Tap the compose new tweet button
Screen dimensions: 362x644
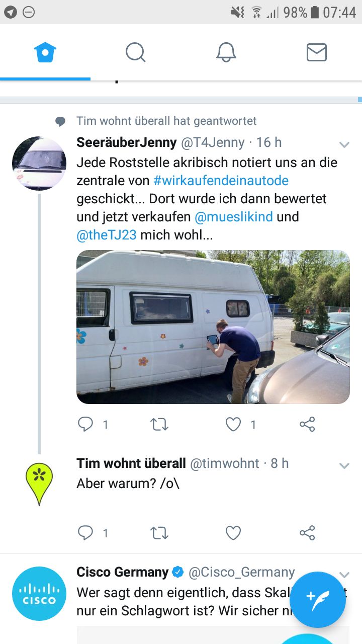[x=318, y=600]
